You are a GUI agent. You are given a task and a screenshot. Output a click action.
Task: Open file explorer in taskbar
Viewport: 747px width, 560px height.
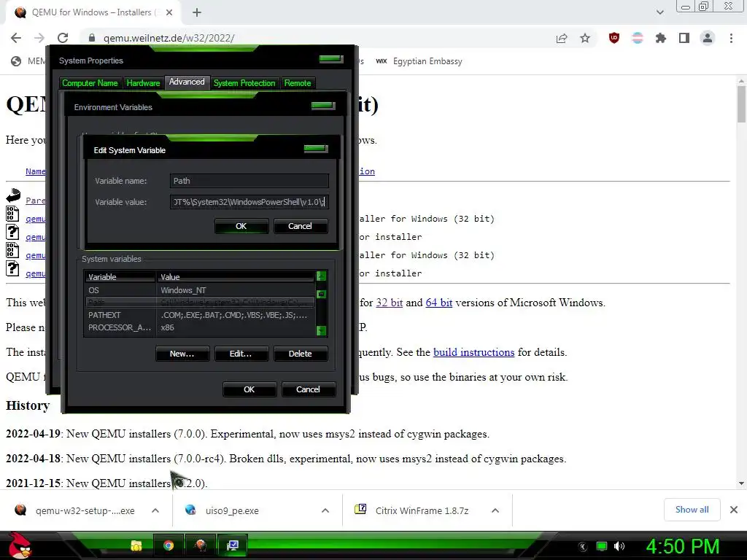click(136, 545)
